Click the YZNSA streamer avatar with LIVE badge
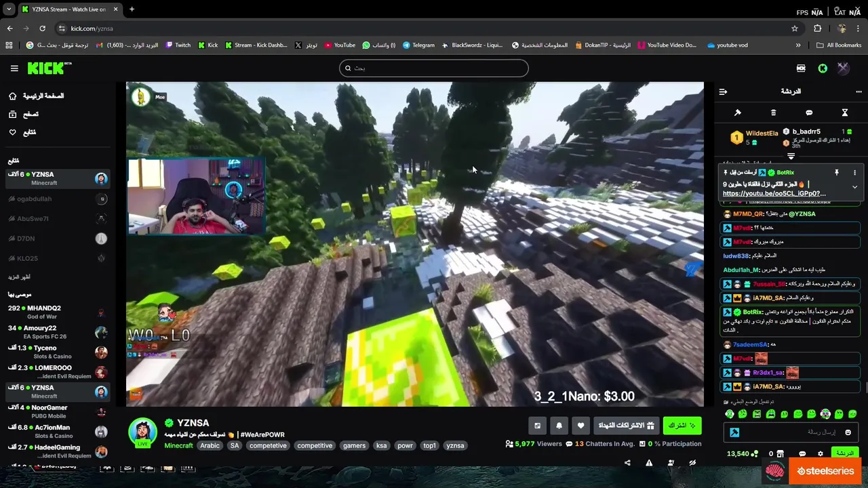 click(142, 433)
